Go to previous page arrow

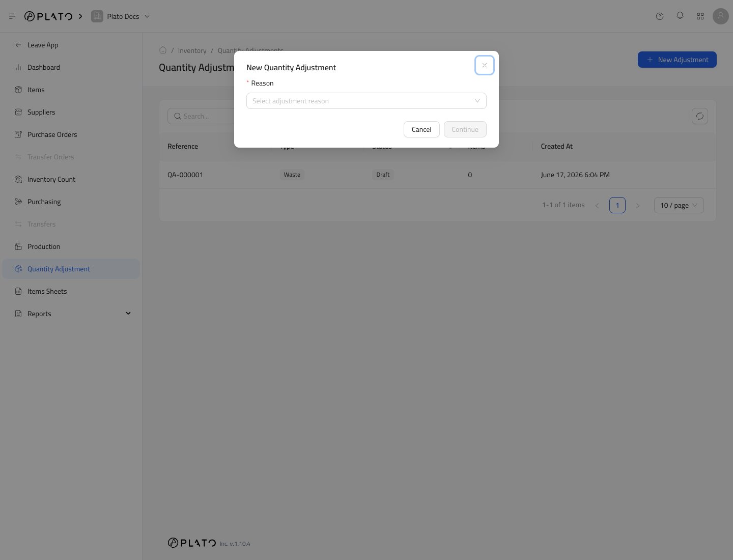[x=597, y=205]
